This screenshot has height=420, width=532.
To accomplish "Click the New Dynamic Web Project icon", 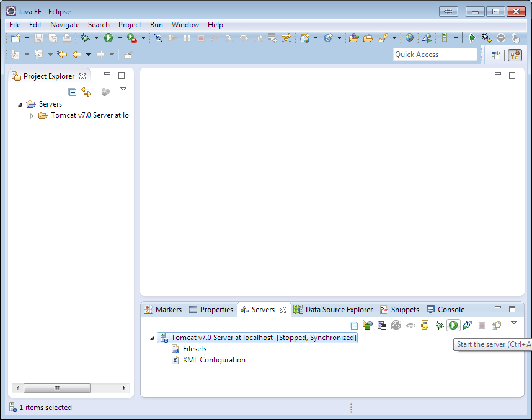I will (x=304, y=38).
